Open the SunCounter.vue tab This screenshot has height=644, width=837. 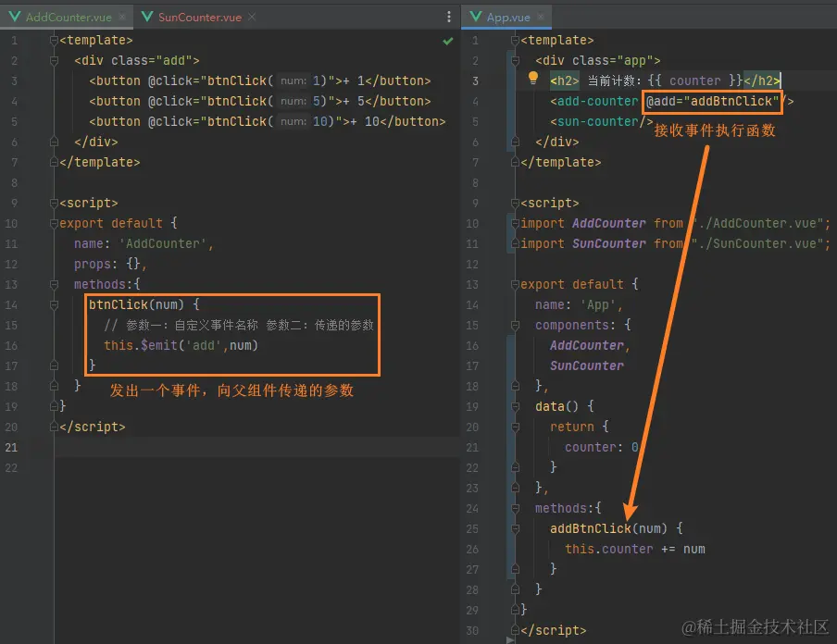click(x=200, y=17)
